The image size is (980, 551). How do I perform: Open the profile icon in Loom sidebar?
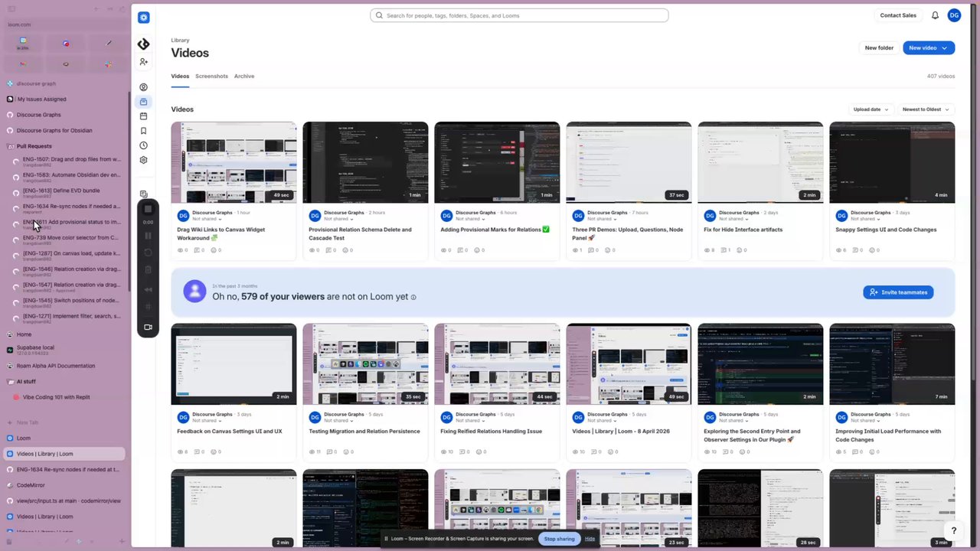143,87
